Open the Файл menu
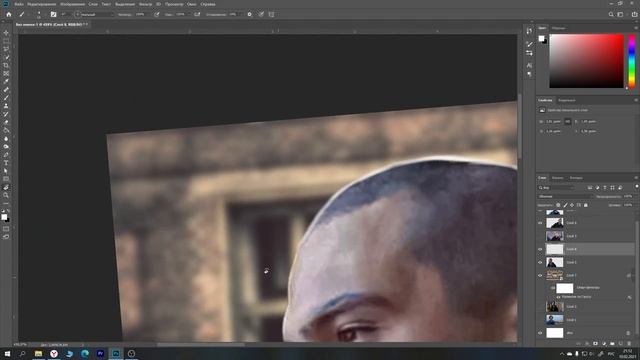640x360 pixels. (19, 4)
